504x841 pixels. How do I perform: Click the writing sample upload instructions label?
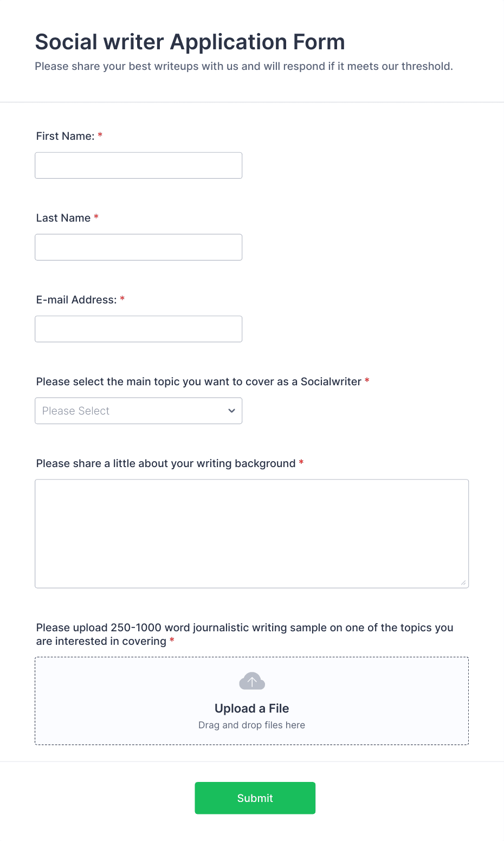point(245,634)
